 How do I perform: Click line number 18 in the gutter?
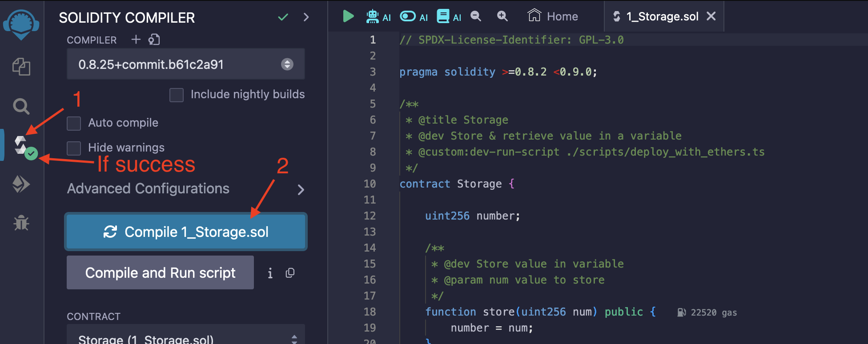pyautogui.click(x=370, y=312)
